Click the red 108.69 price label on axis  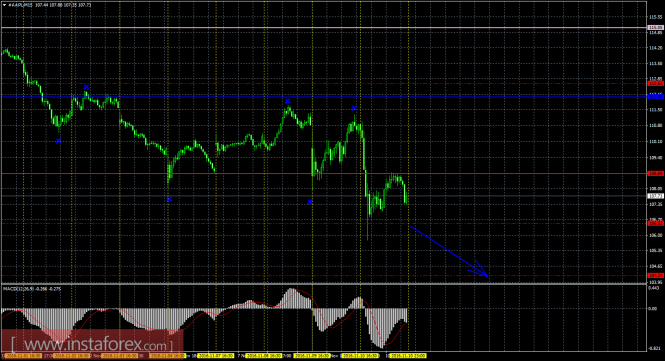click(656, 174)
